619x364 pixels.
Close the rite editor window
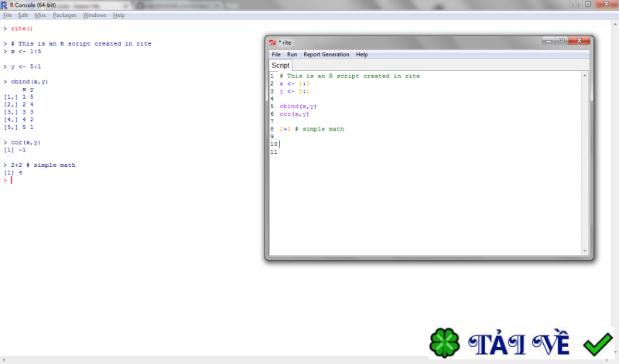(x=579, y=41)
